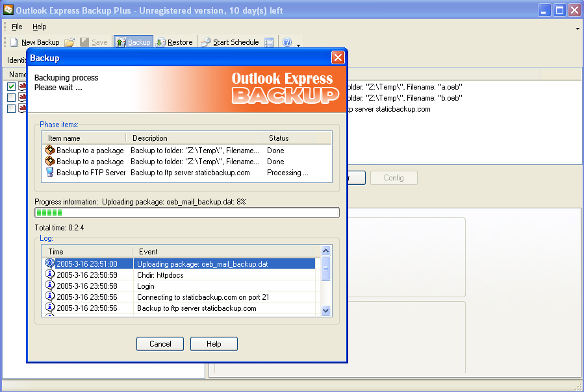The height and width of the screenshot is (392, 584).
Task: Select the second Backup to a package row icon
Action: [x=49, y=161]
